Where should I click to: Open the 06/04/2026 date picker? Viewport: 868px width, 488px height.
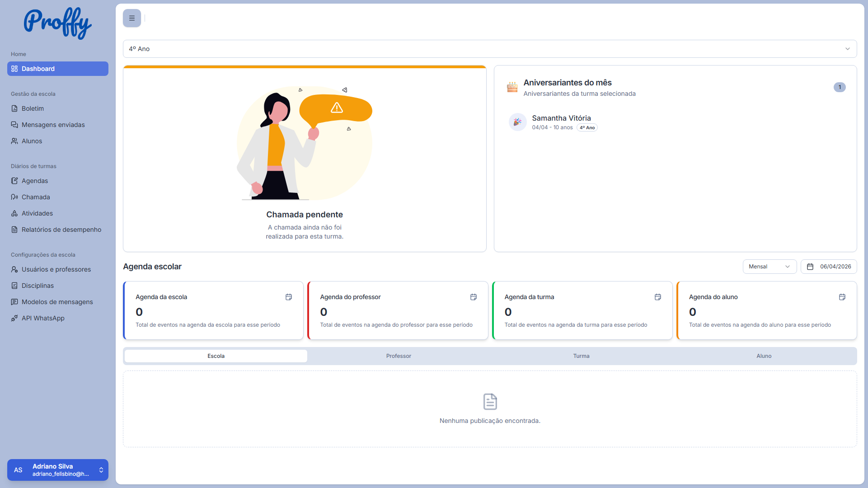pyautogui.click(x=829, y=267)
